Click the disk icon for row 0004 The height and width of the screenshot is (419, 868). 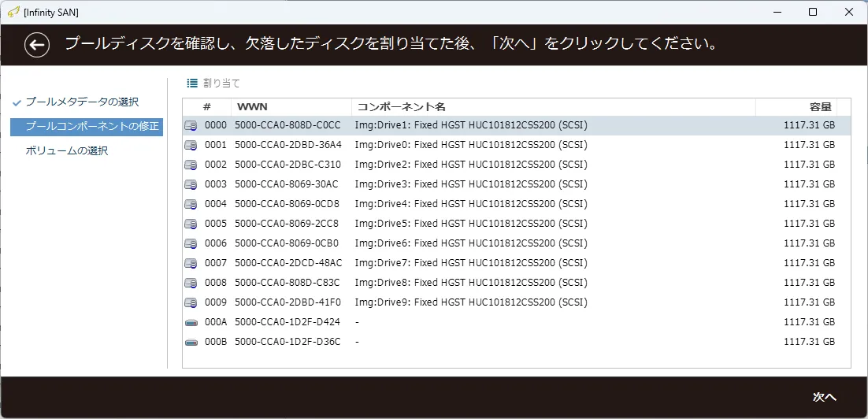[x=191, y=204]
